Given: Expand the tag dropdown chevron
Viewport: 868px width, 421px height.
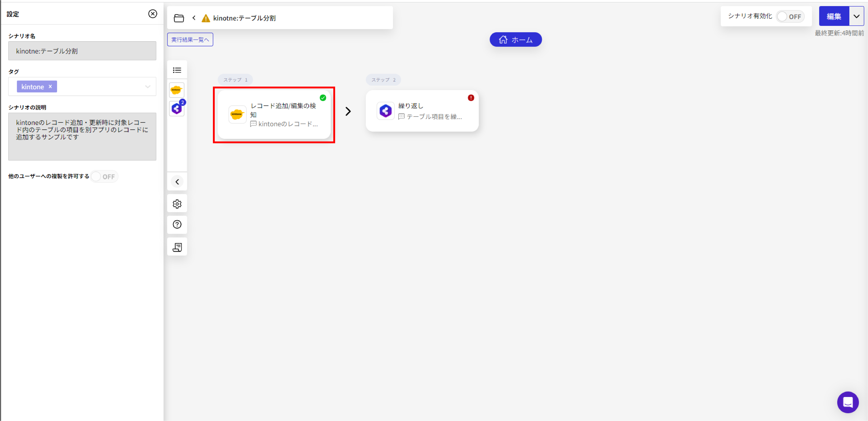Looking at the screenshot, I should pos(148,87).
